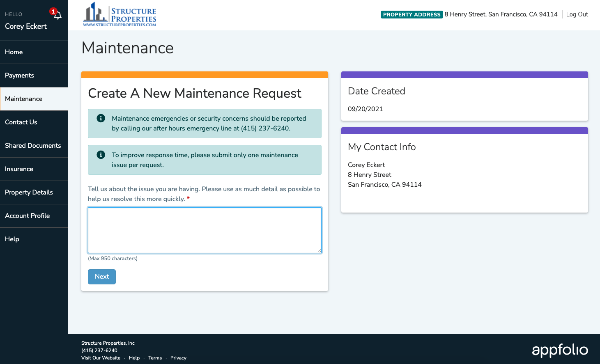Go to the Insurance section
Image resolution: width=600 pixels, height=364 pixels.
tap(34, 169)
